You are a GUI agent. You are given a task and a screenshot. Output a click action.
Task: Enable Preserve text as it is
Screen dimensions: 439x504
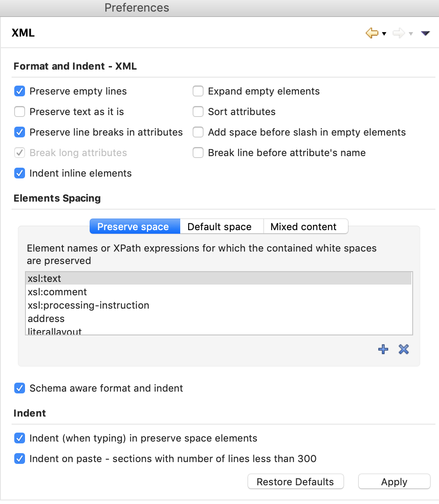click(x=20, y=112)
